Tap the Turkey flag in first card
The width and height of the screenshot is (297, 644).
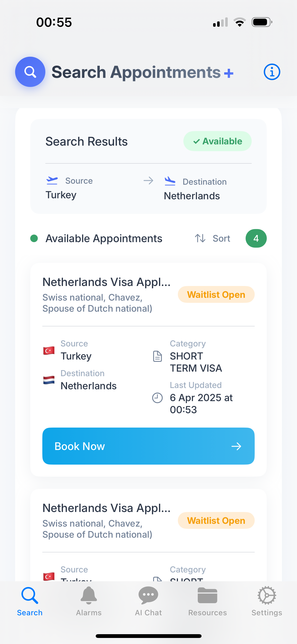tap(49, 350)
